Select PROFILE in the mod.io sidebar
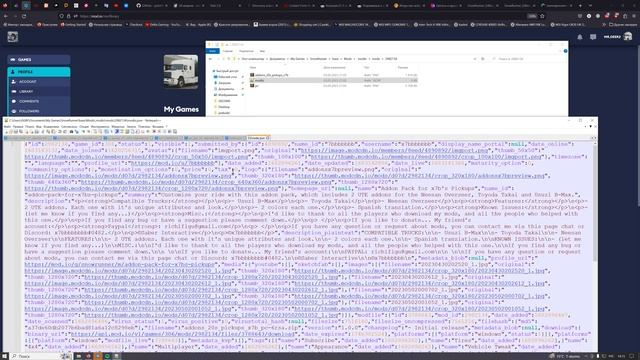 [x=39, y=72]
